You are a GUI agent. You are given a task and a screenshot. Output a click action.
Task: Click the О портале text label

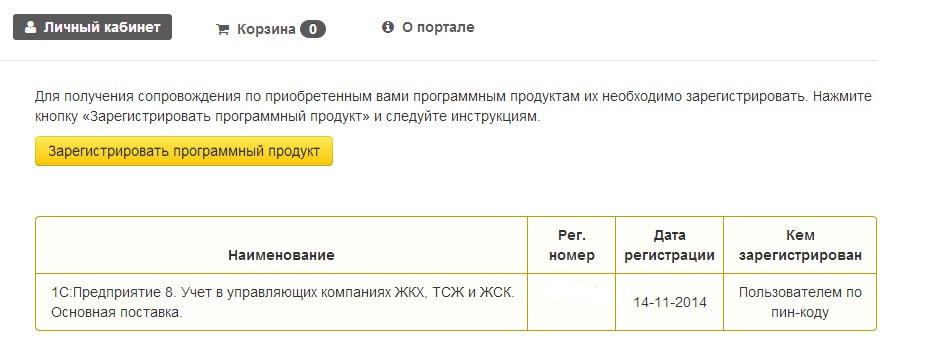(438, 27)
